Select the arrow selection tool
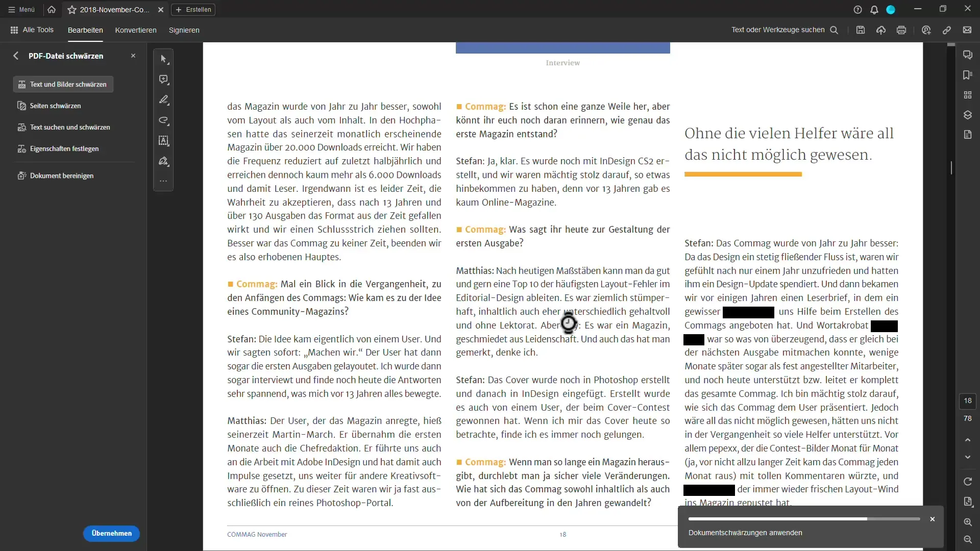The width and height of the screenshot is (980, 551). (163, 59)
